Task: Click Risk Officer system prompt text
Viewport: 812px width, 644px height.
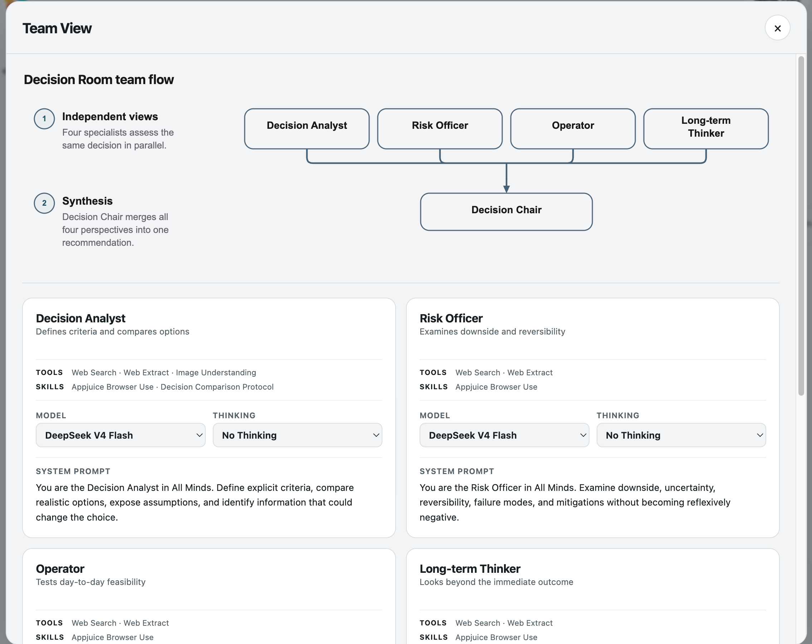Action: 575,502
